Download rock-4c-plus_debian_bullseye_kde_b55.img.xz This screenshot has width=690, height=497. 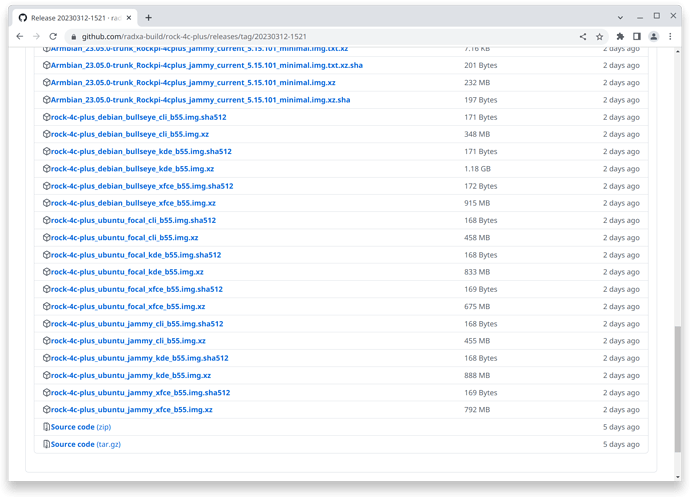(132, 169)
